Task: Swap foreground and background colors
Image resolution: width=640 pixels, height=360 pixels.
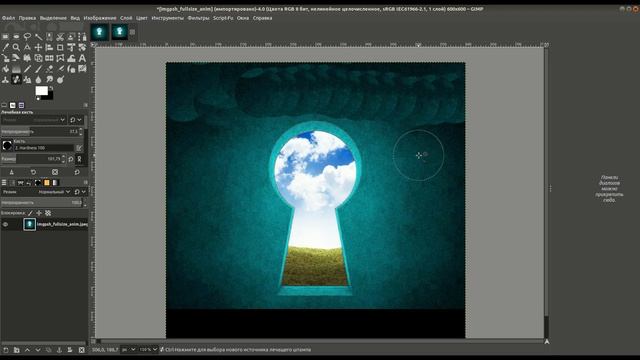Action: tap(51, 88)
